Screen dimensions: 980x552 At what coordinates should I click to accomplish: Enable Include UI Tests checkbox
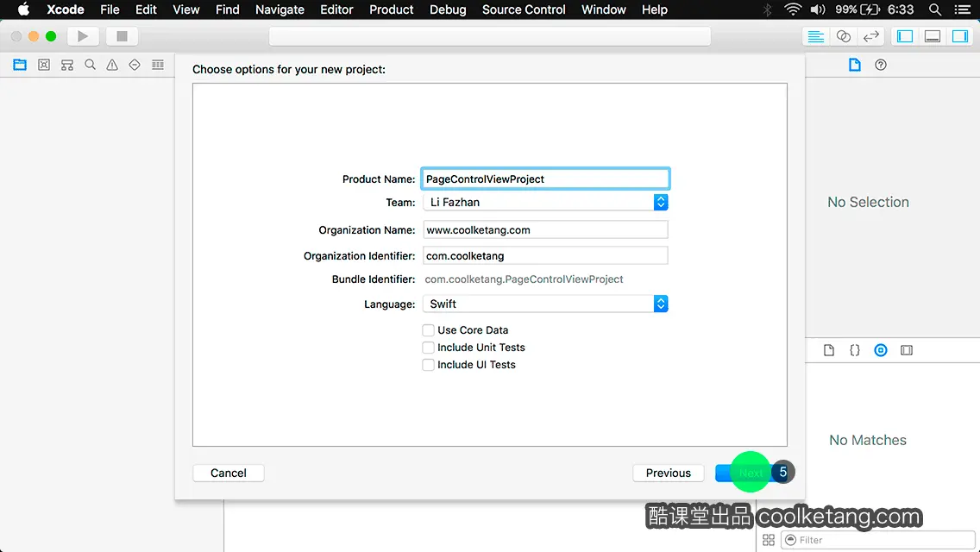tap(428, 365)
